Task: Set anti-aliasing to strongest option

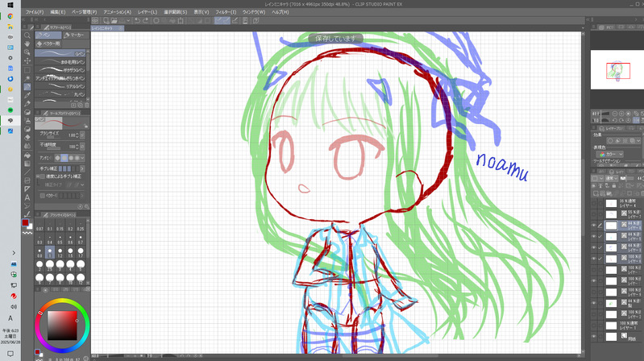Action: pyautogui.click(x=77, y=158)
